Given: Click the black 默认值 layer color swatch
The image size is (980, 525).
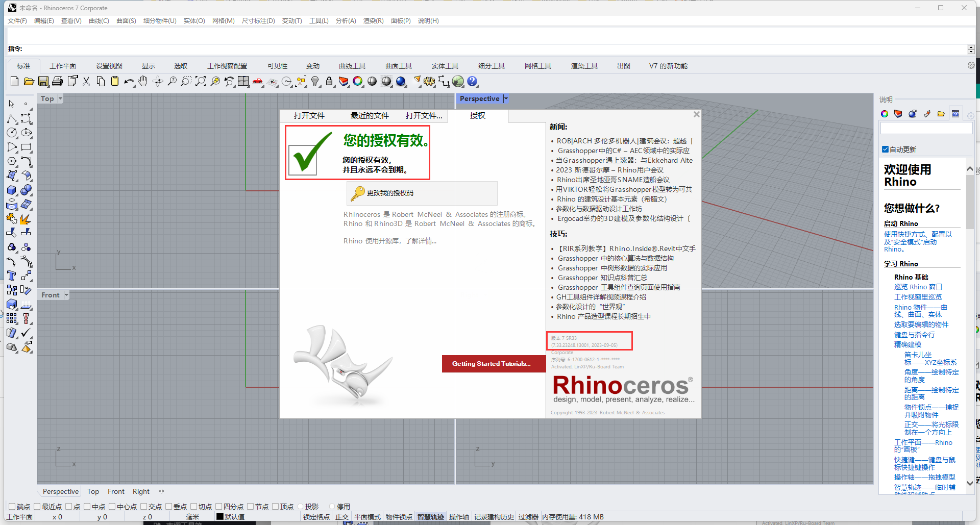Looking at the screenshot, I should click(220, 516).
